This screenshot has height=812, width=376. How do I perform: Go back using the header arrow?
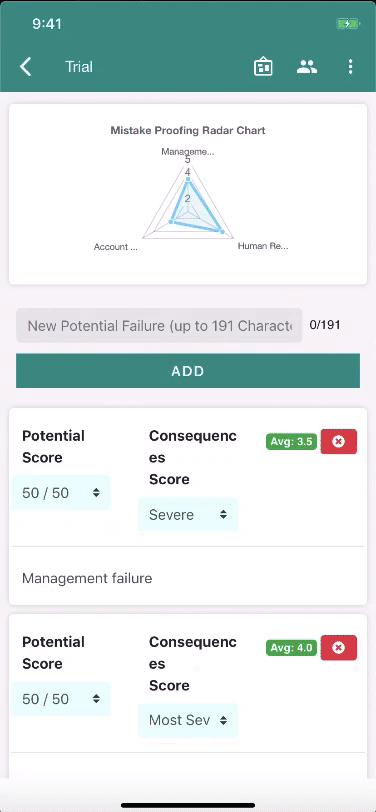[25, 67]
